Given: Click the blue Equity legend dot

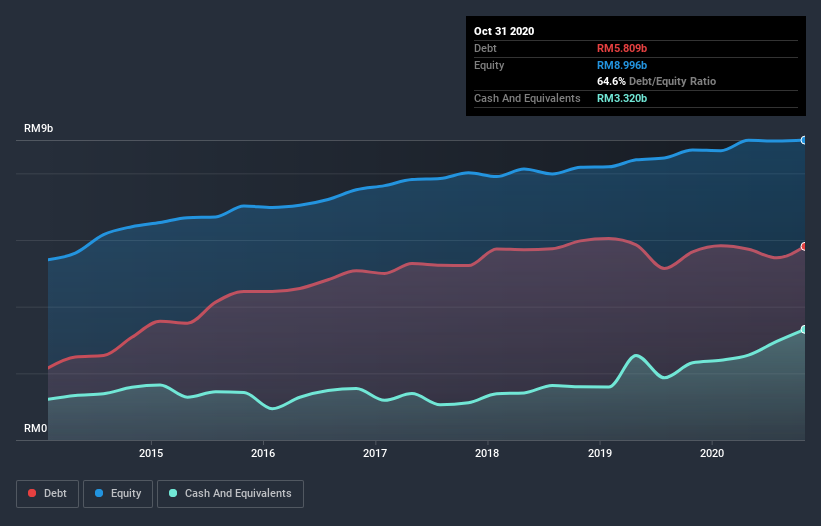Looking at the screenshot, I should point(99,493).
